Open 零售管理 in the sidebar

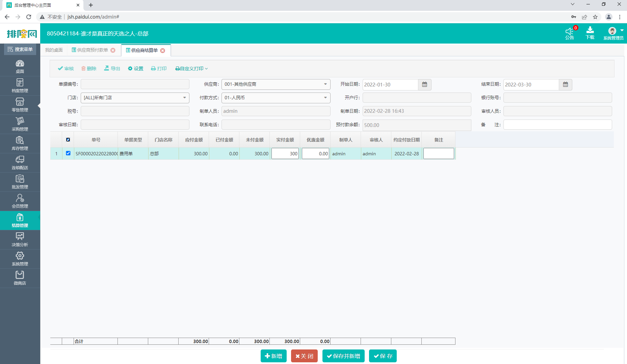pos(20,105)
